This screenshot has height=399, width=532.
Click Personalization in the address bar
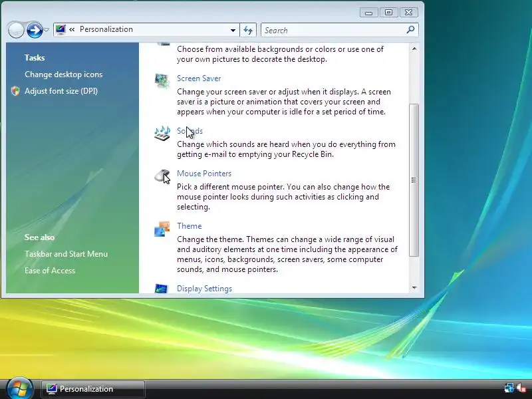[106, 29]
